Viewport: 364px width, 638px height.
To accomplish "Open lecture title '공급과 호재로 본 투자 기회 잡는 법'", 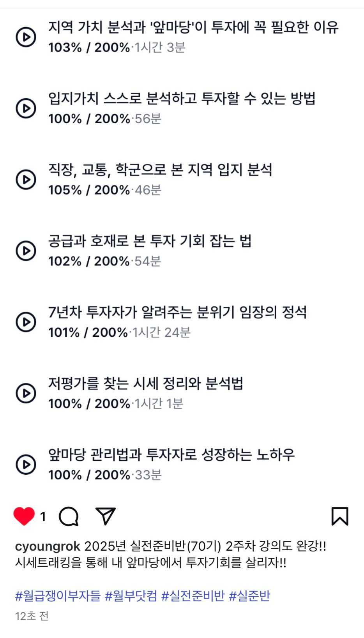I will click(x=150, y=241).
